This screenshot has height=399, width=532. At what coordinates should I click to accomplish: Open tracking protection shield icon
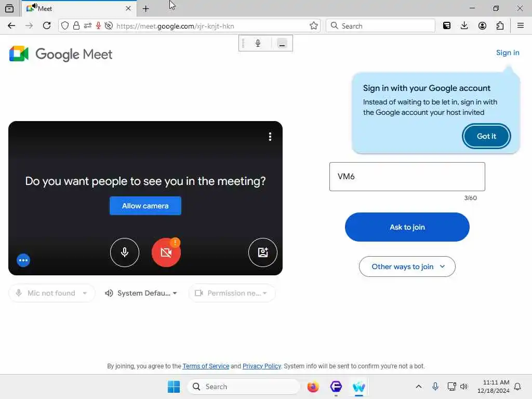point(65,26)
